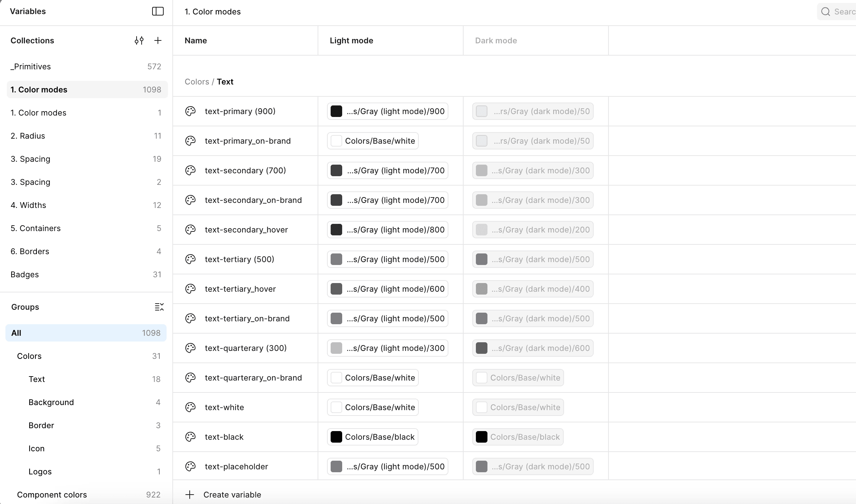The width and height of the screenshot is (856, 504).
Task: Switch to the 2. Radius collection
Action: point(28,136)
